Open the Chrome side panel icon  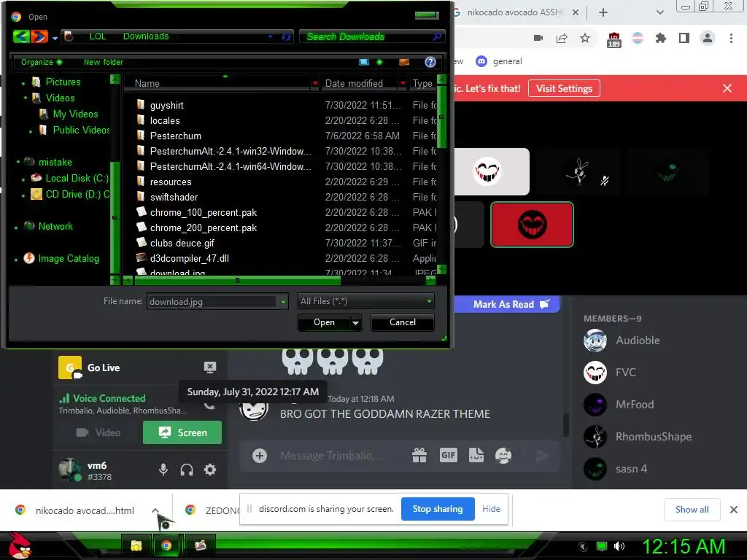[684, 38]
